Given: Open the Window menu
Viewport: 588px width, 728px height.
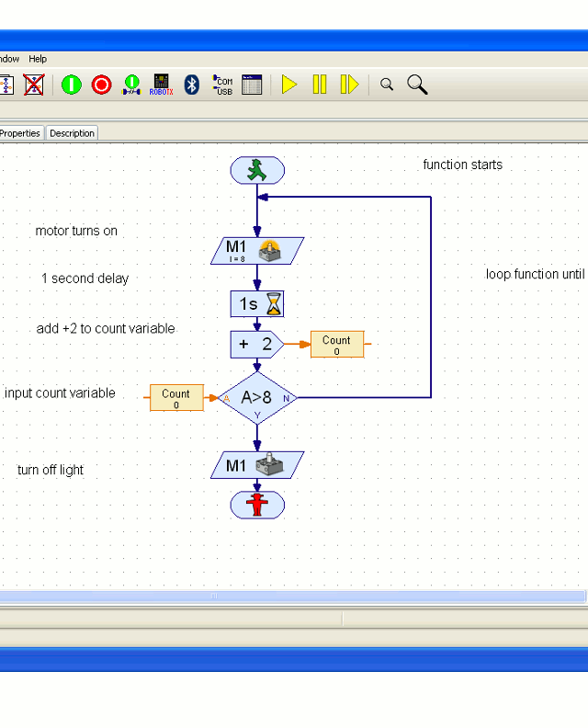Looking at the screenshot, I should click(x=9, y=59).
